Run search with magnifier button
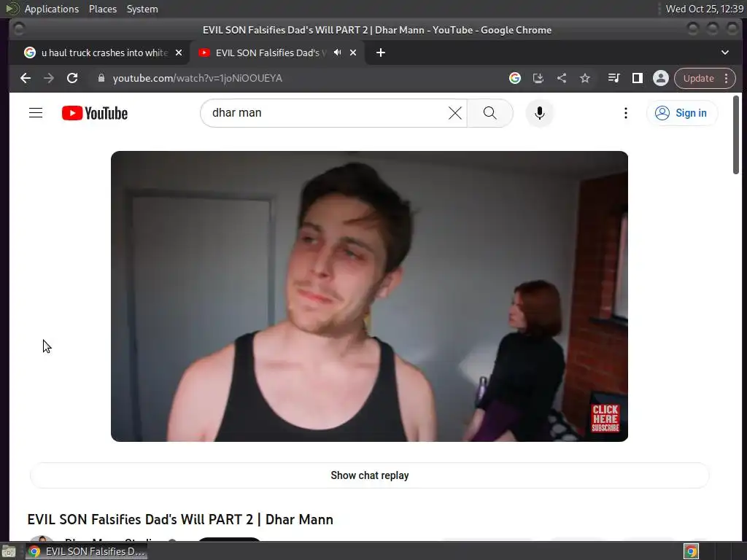 tap(489, 113)
